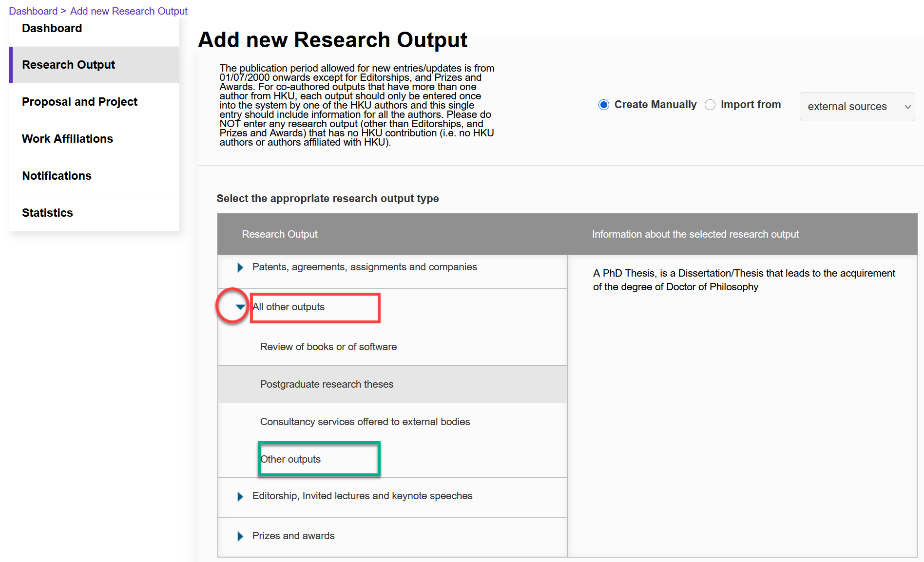Click the Prizes and awards label
The image size is (924, 562).
(293, 536)
